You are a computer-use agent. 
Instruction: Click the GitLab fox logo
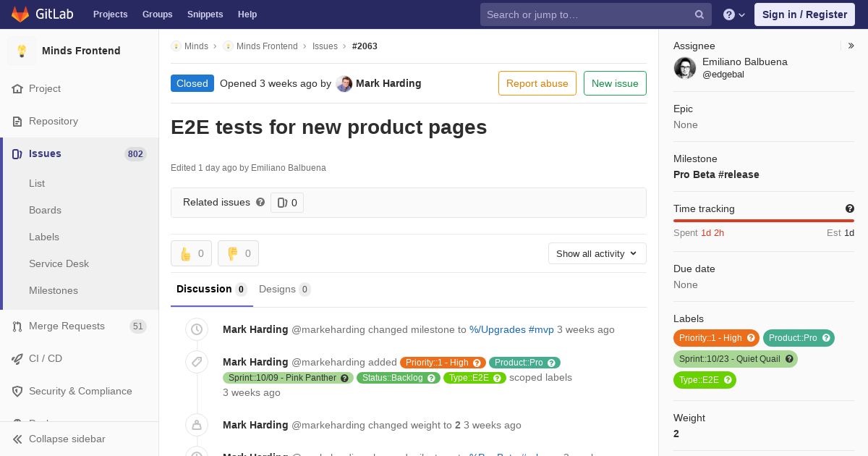(x=20, y=14)
